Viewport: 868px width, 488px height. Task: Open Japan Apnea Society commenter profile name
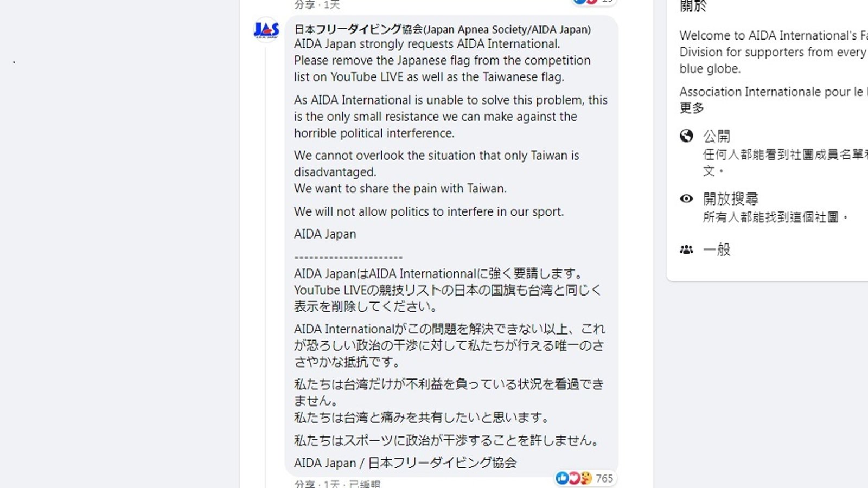pyautogui.click(x=442, y=29)
